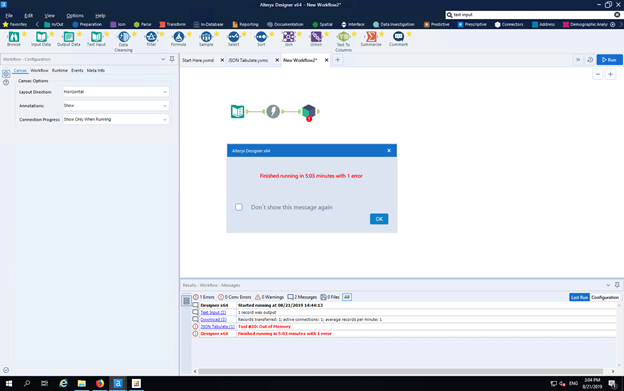Check Don't show this message again
Viewport: 624px width, 391px height.
coord(239,207)
